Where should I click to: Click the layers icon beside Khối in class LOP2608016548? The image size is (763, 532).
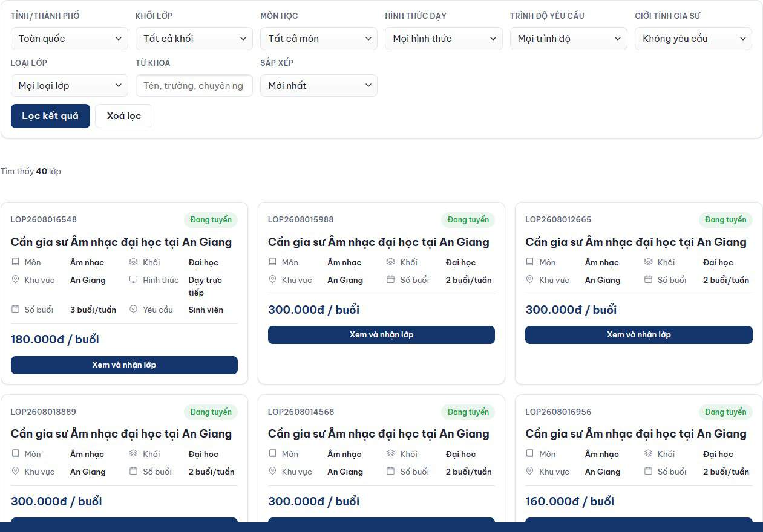(134, 262)
